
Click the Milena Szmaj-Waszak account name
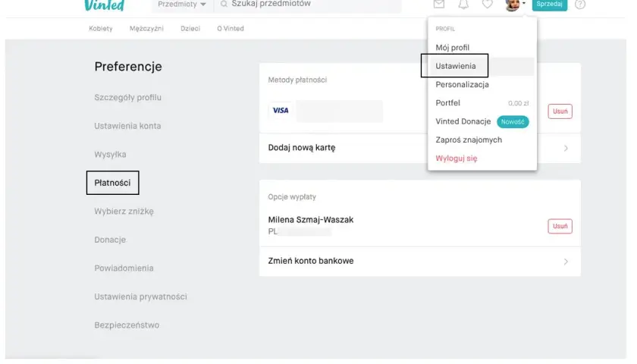311,220
